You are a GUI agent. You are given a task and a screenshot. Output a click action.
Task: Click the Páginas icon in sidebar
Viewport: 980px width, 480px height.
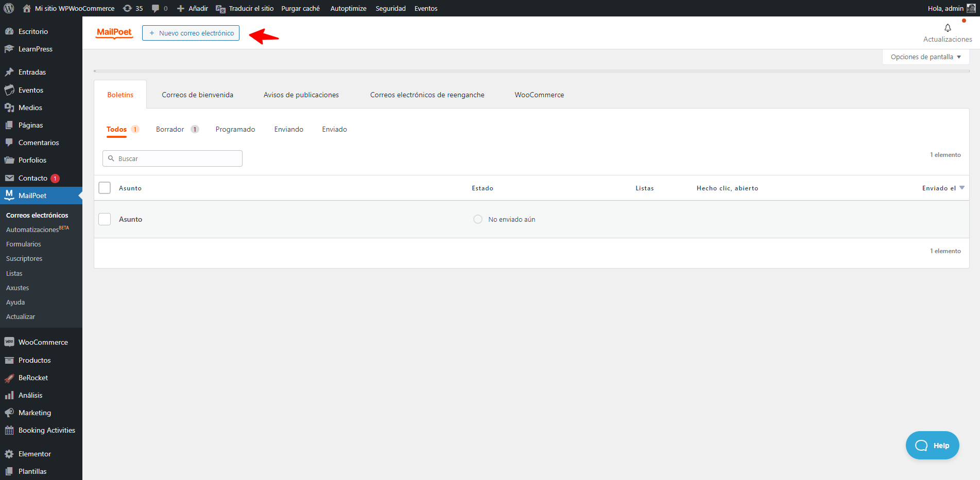9,125
